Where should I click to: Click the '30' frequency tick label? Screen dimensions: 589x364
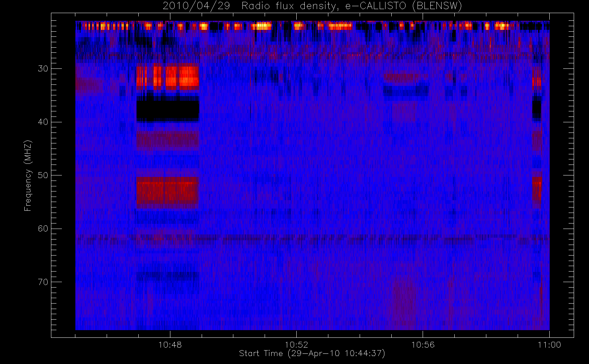pyautogui.click(x=43, y=68)
